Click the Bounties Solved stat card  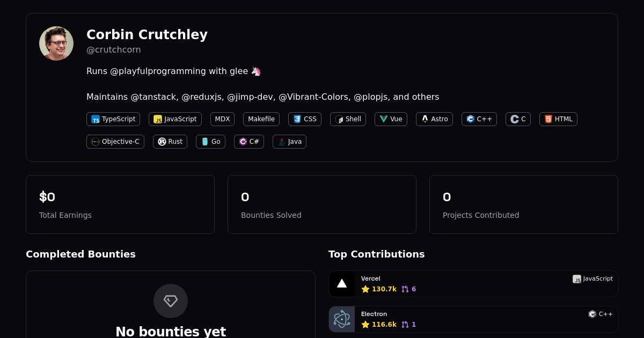point(322,204)
